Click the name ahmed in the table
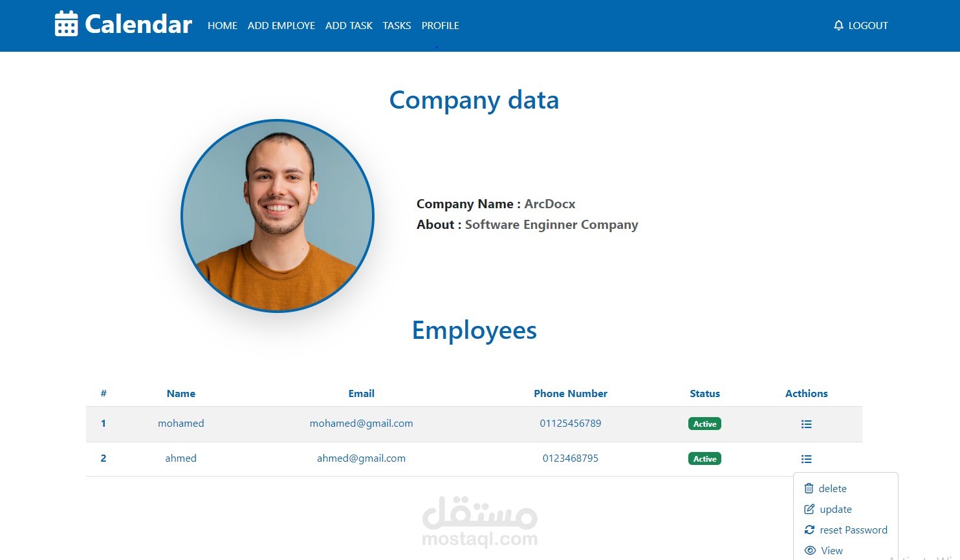 coord(180,458)
